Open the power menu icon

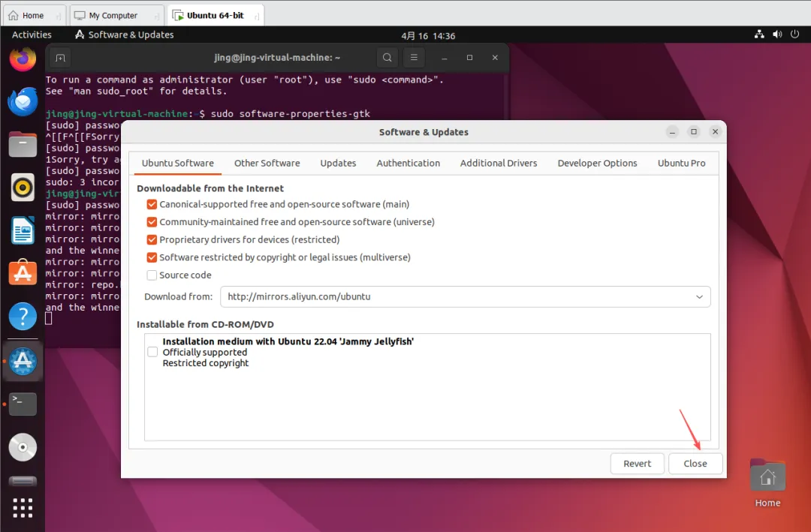795,35
